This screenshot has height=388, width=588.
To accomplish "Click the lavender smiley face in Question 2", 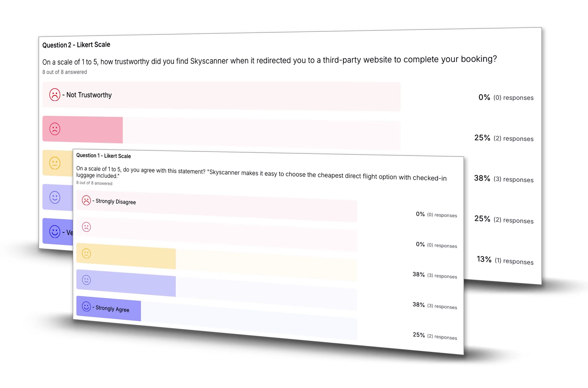I will click(x=55, y=198).
